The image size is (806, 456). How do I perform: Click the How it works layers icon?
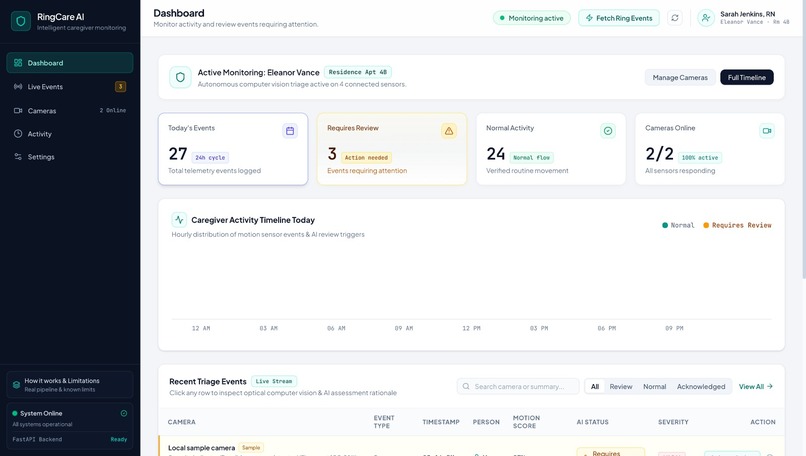pos(16,385)
